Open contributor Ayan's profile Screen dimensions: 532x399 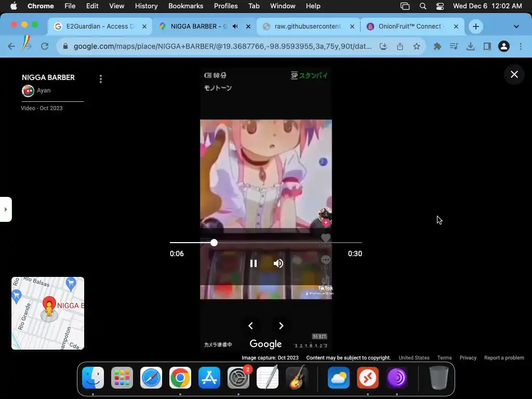[x=44, y=90]
